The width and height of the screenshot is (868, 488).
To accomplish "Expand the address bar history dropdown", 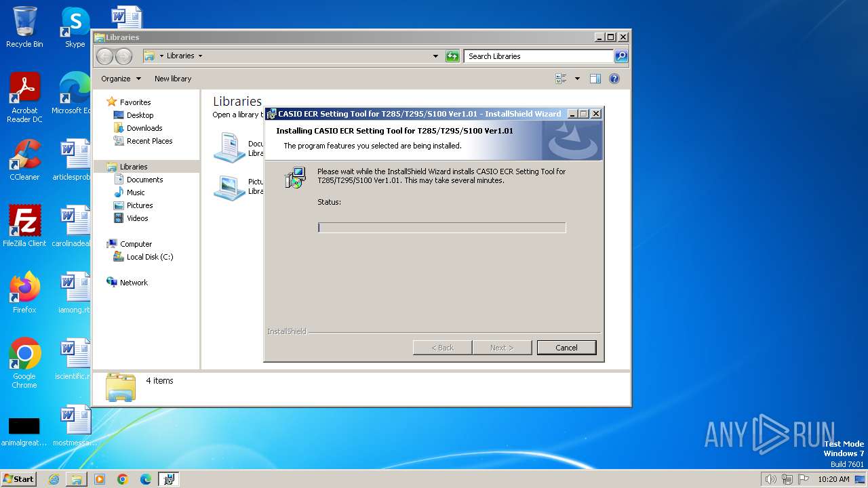I will [435, 56].
